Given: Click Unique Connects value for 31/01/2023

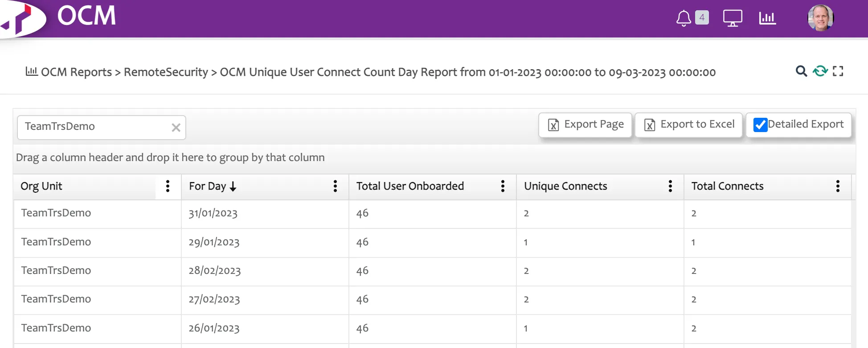Looking at the screenshot, I should tap(526, 213).
